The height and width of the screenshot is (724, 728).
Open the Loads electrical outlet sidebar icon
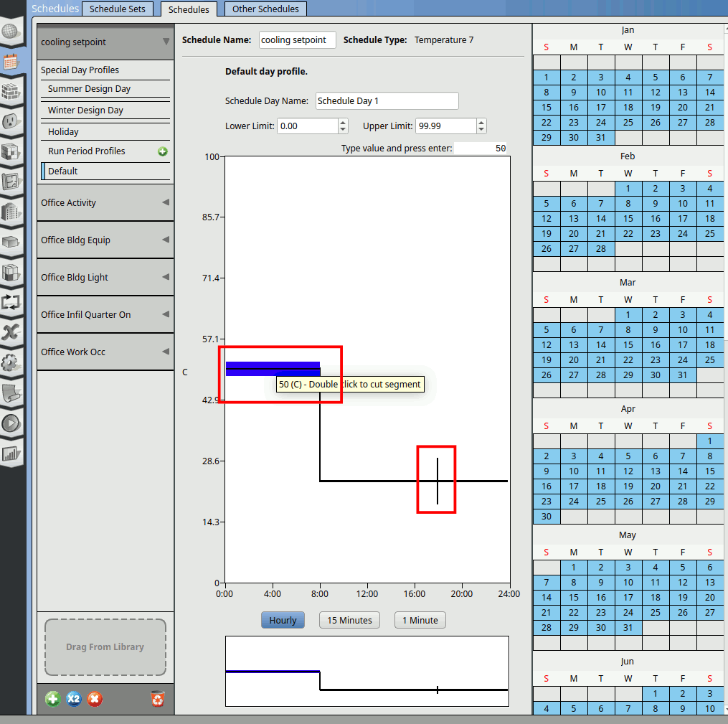(x=11, y=122)
